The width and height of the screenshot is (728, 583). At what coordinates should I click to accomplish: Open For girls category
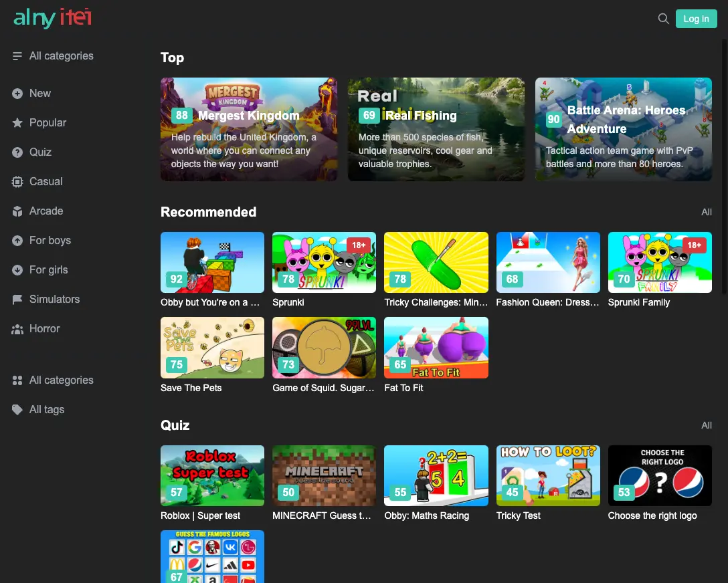click(48, 270)
